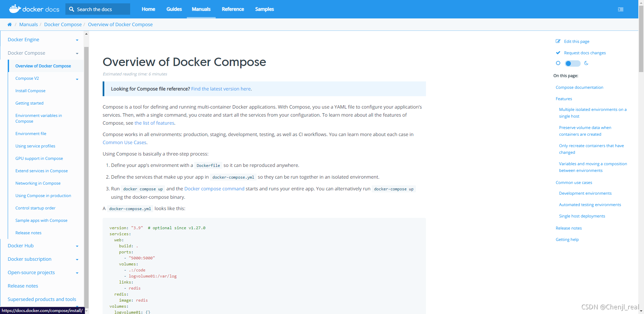Click Manuals in the breadcrumb
The width and height of the screenshot is (644, 314).
point(29,24)
